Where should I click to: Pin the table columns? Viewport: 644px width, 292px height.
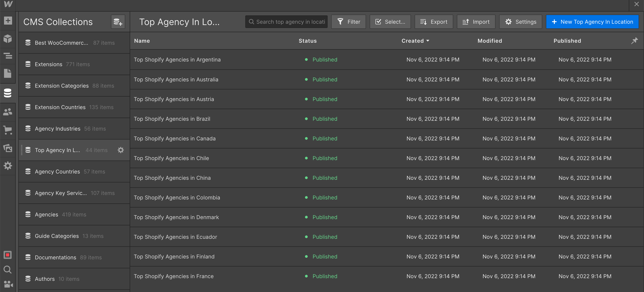tap(634, 41)
